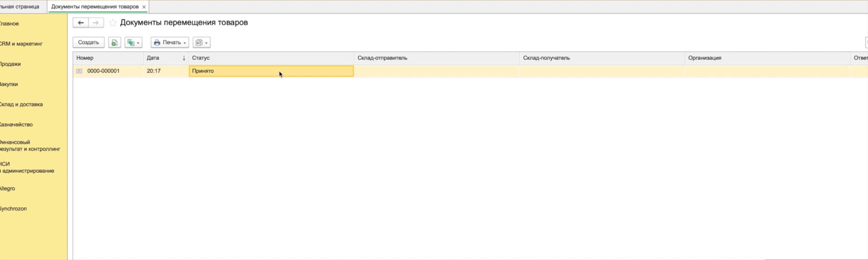Viewport: 868px width, 260px height.
Task: Close the Документы перемещения товаров tab
Action: (x=144, y=7)
